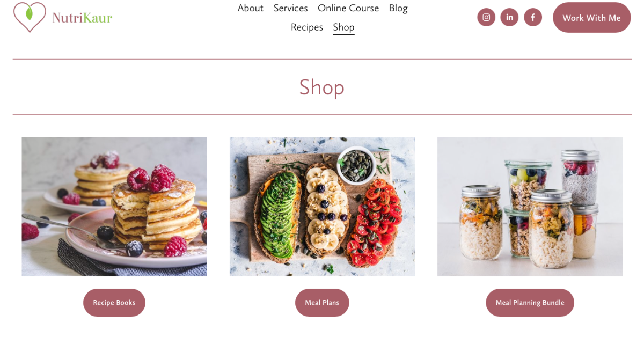The image size is (644, 337).
Task: Open the LinkedIn social icon
Action: pyautogui.click(x=509, y=17)
